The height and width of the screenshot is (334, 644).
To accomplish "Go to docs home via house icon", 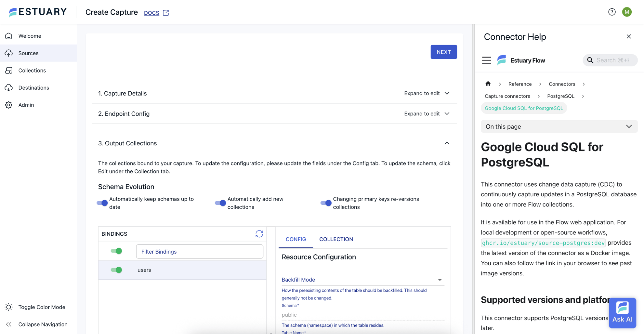I will pyautogui.click(x=488, y=84).
